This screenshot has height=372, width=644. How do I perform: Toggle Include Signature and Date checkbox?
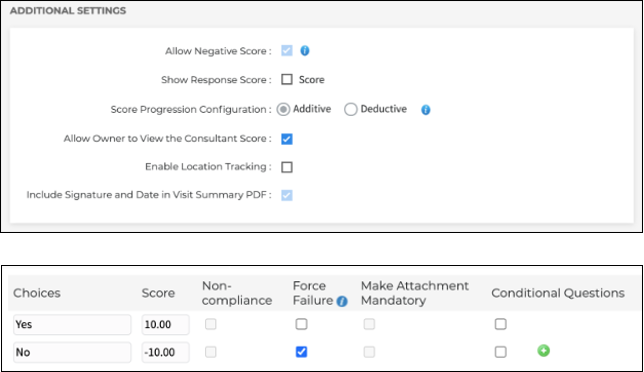tap(287, 195)
